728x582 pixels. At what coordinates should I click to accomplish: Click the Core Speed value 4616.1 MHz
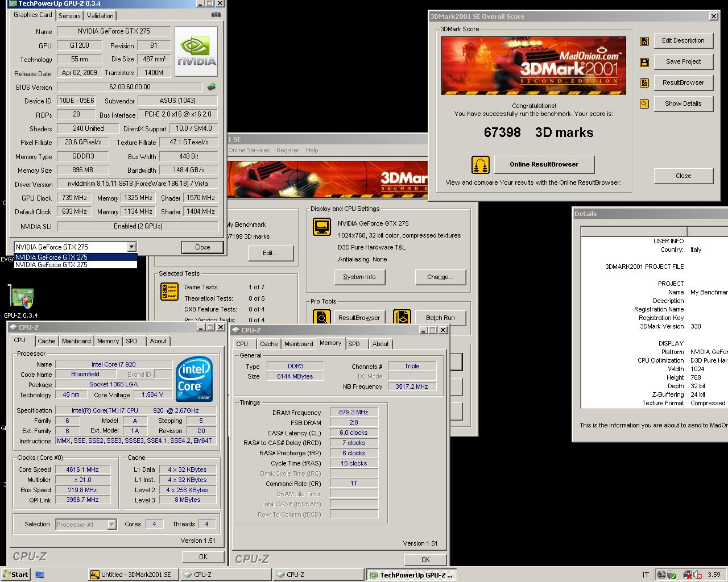82,469
